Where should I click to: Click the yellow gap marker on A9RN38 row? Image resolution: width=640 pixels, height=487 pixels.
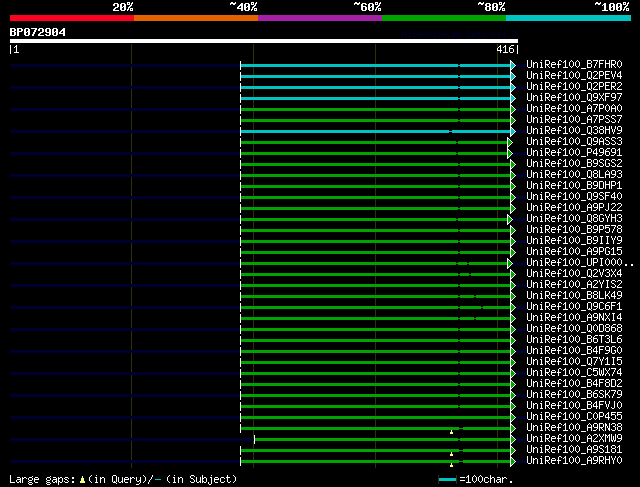pos(451,432)
